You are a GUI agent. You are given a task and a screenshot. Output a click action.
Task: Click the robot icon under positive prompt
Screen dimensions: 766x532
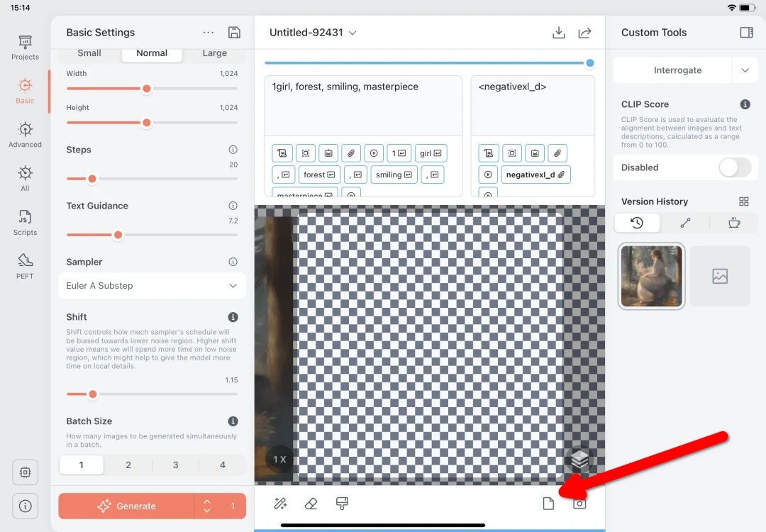pos(328,153)
